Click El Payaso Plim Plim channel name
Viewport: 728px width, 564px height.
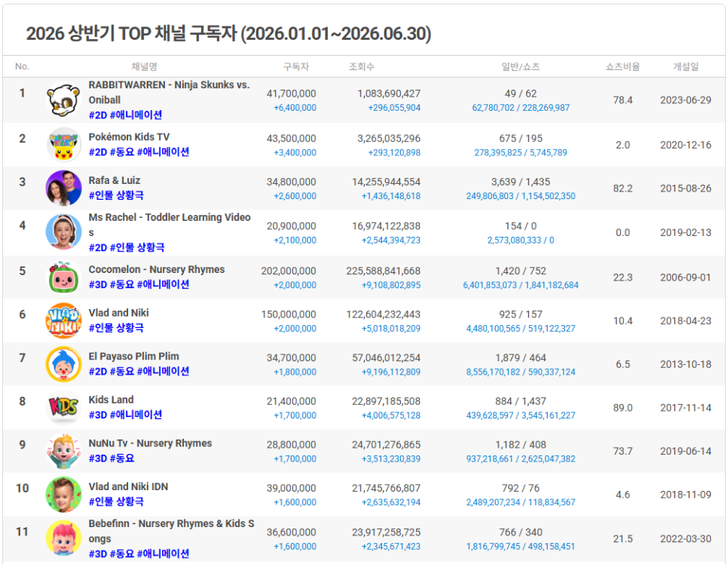(133, 357)
